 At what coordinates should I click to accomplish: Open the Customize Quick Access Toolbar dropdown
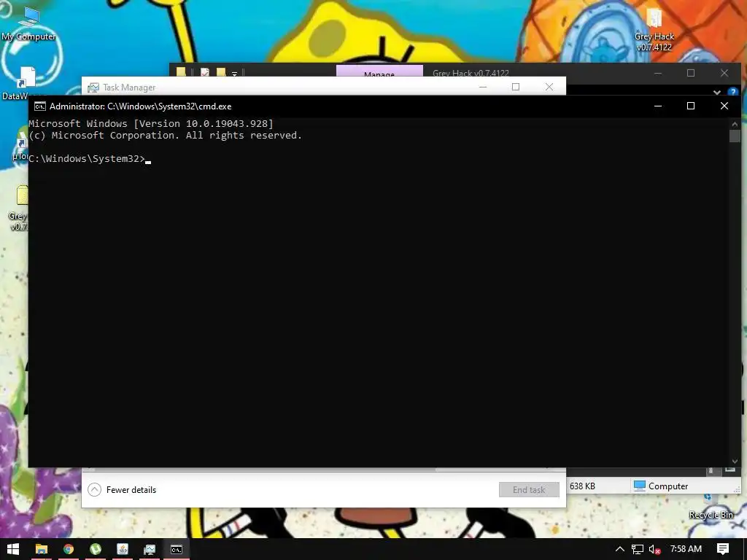[234, 74]
